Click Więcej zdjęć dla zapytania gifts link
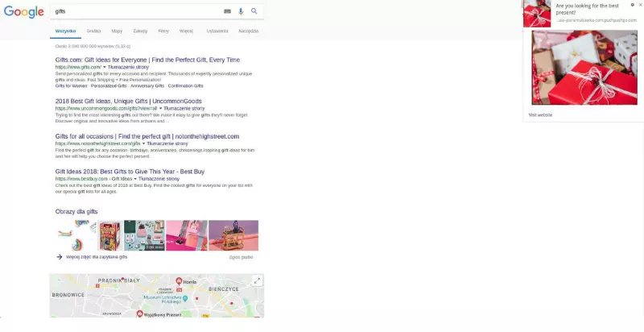644x332 pixels. click(97, 257)
